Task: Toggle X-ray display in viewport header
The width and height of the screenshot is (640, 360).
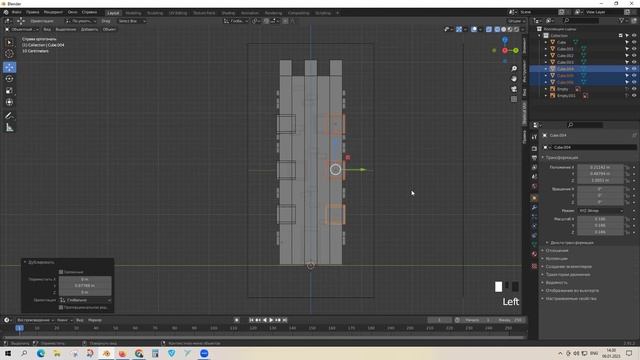Action: click(x=489, y=29)
